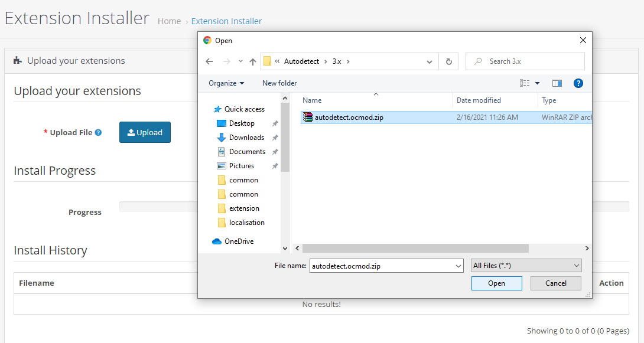Click the pin icon beside Pictures

coord(275,166)
